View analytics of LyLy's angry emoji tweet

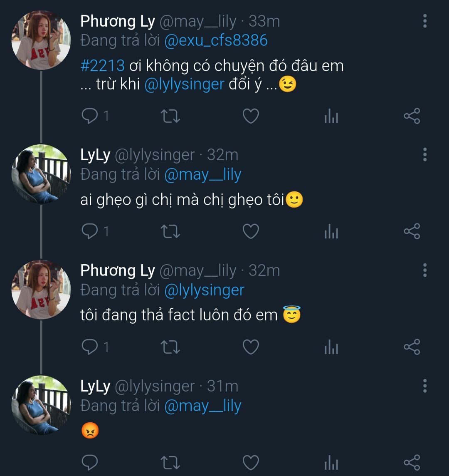[x=331, y=463]
